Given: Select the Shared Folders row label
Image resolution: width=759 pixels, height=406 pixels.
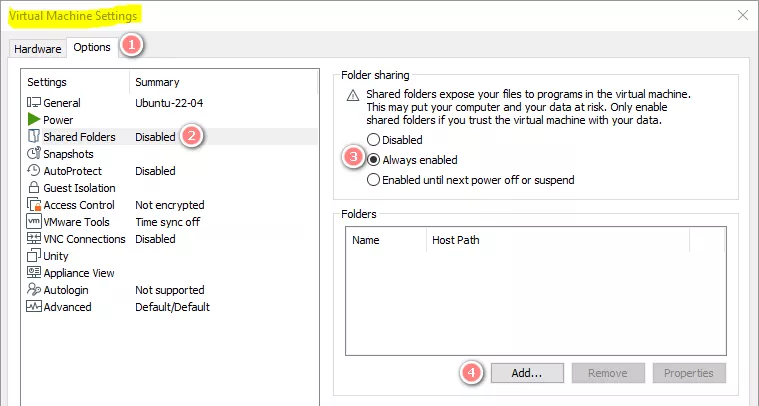Looking at the screenshot, I should coord(79,137).
